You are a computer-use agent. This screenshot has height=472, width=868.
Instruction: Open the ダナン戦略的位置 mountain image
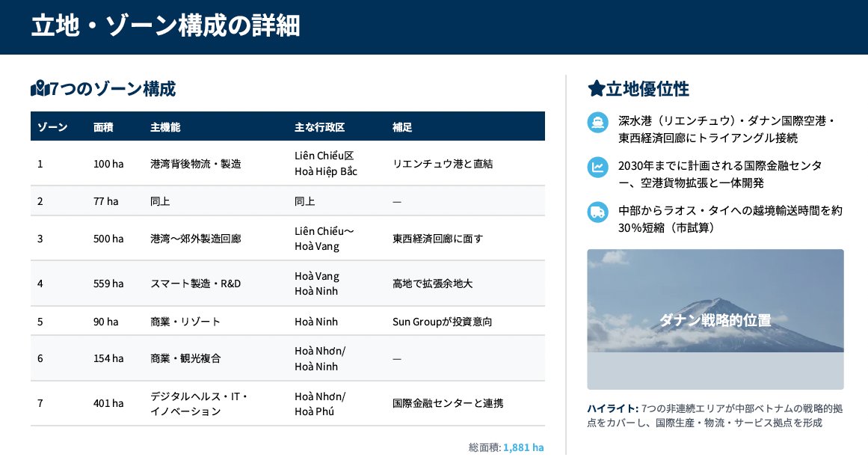(x=715, y=319)
